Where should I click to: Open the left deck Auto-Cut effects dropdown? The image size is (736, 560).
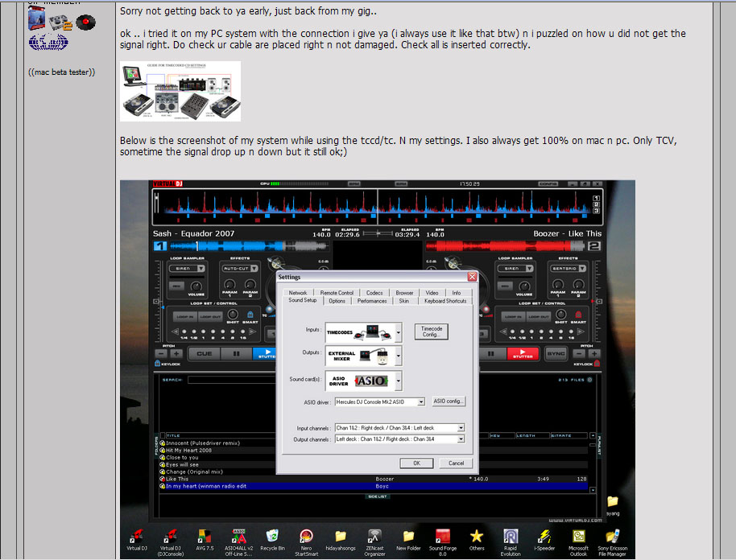[x=254, y=268]
